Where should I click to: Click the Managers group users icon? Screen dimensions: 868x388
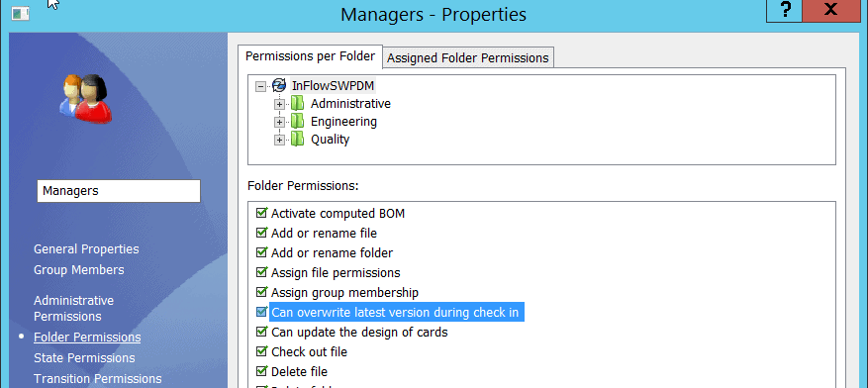point(86,99)
